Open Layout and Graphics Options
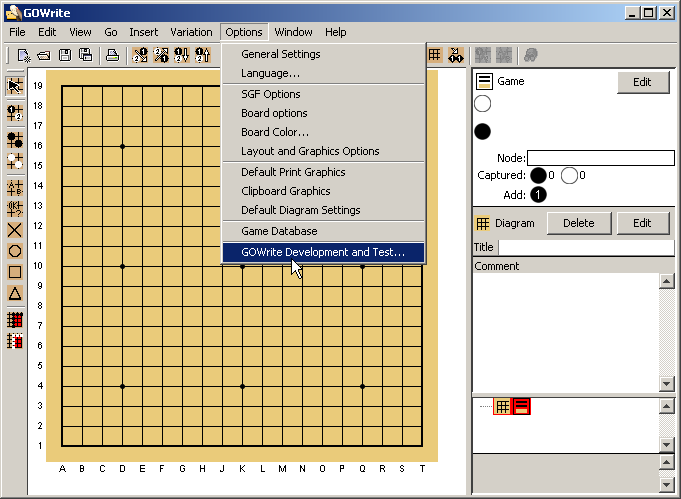This screenshot has height=499, width=681. coord(324,151)
